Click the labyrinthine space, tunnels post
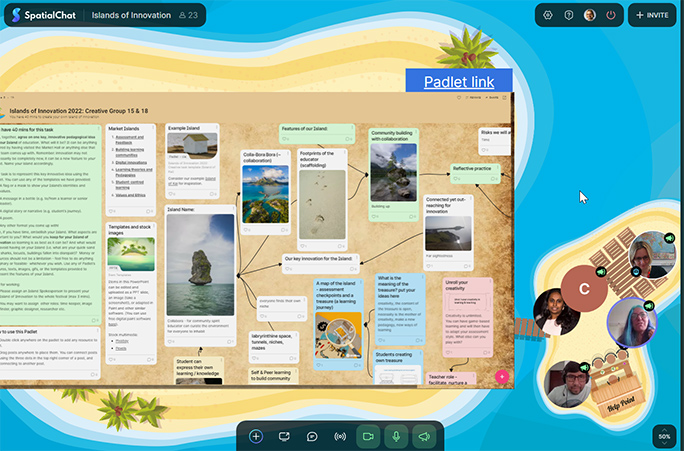This screenshot has height=451, width=684. (274, 347)
